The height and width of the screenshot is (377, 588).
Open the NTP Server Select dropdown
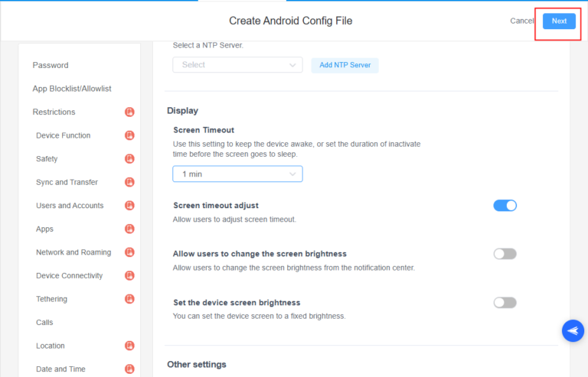coord(237,65)
